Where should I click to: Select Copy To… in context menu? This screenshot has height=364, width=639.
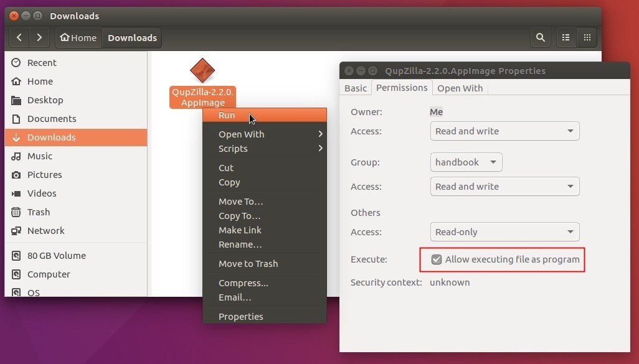click(x=265, y=216)
